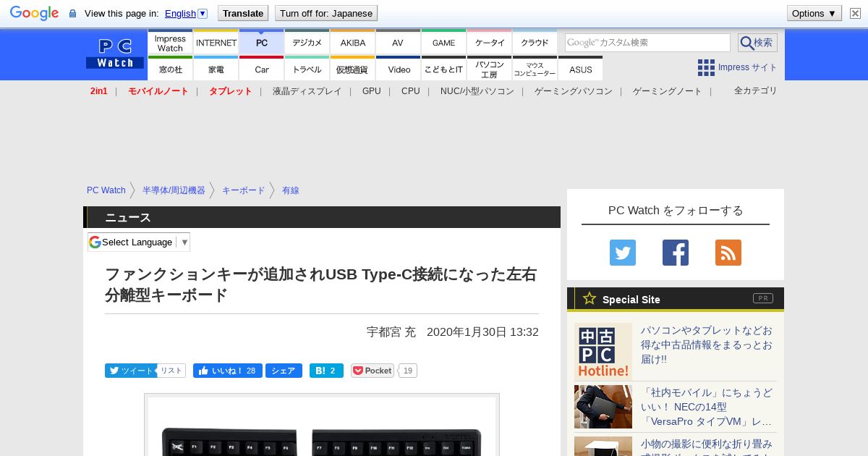Open the 全カテゴリ link
868x456 pixels.
point(755,90)
